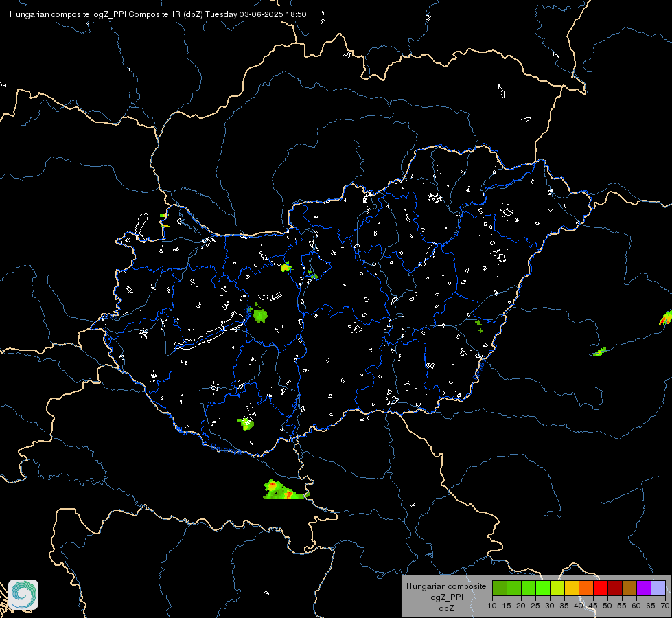
Task: Select the 65–70 dBZ lavender swatch
Action: tap(658, 588)
